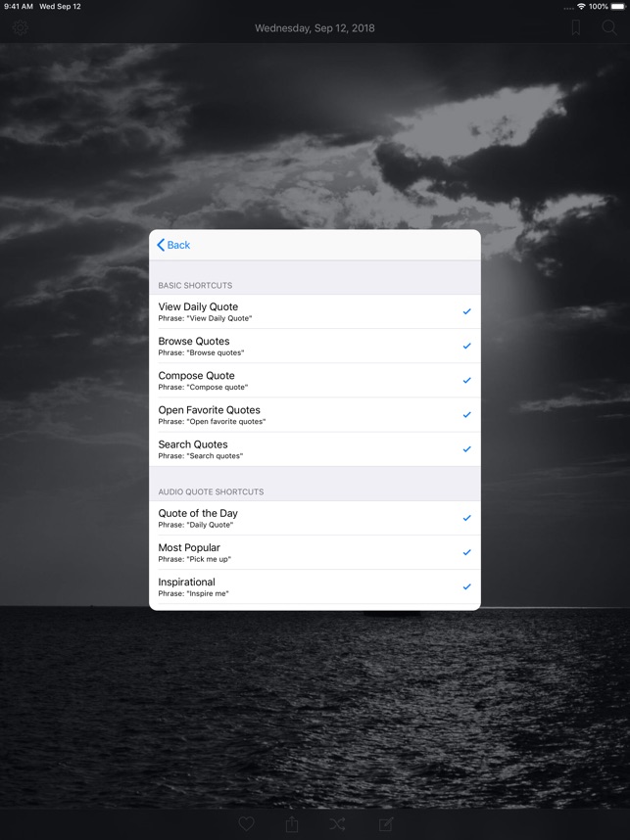Select the Open Favorite Quotes title
Viewport: 630px width, 840px height.
(209, 410)
